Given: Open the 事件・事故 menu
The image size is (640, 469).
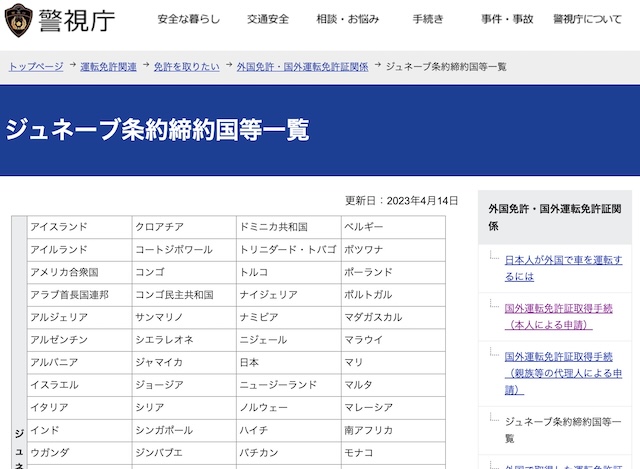Looking at the screenshot, I should [x=507, y=19].
